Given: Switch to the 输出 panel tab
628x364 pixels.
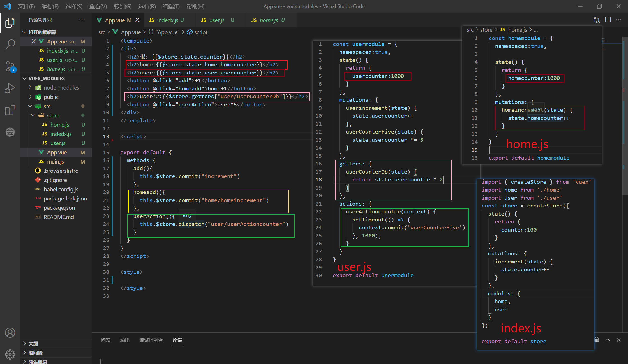Looking at the screenshot, I should pos(125,340).
